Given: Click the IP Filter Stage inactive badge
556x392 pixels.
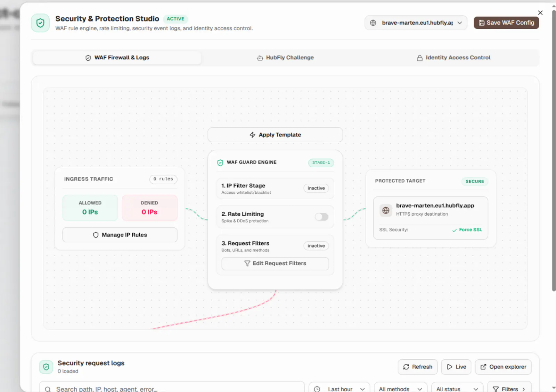Looking at the screenshot, I should (316, 188).
